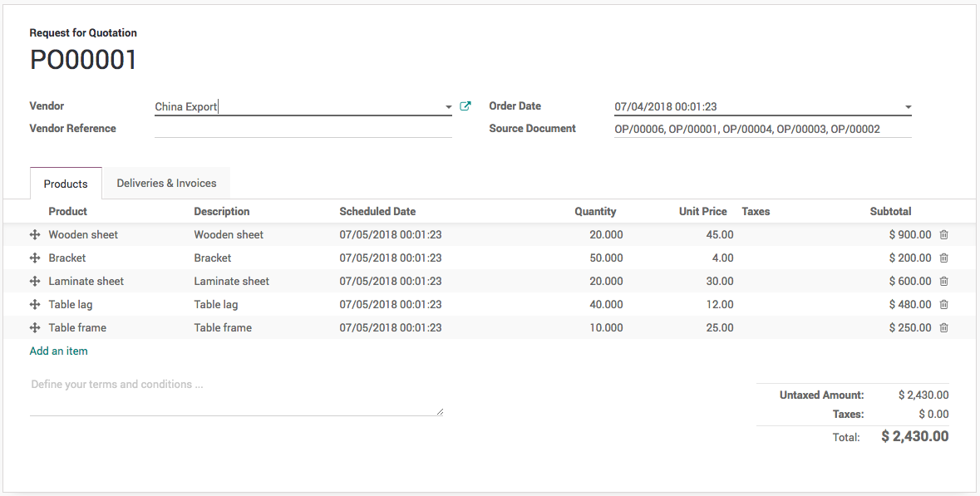Click the Add an item link
Viewport: 980px width, 496px height.
[x=58, y=351]
